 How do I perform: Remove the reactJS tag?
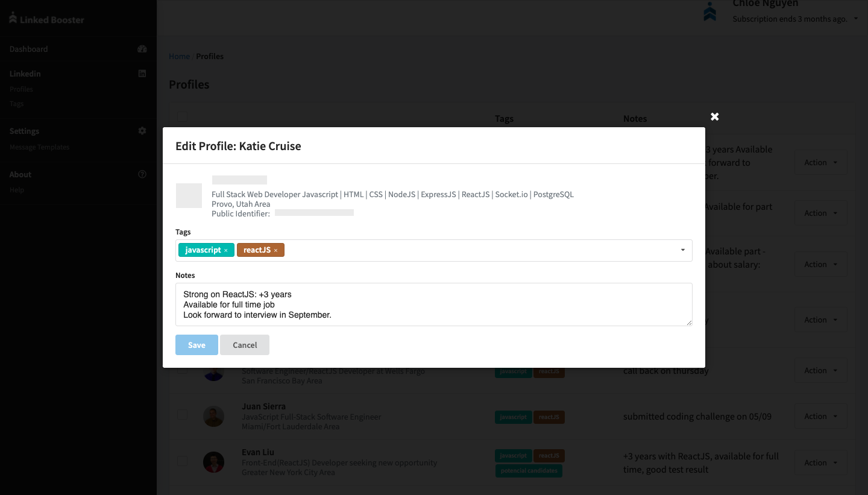[276, 250]
